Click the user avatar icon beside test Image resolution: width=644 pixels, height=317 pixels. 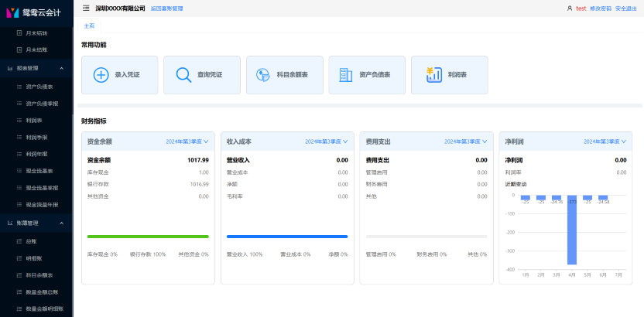570,8
